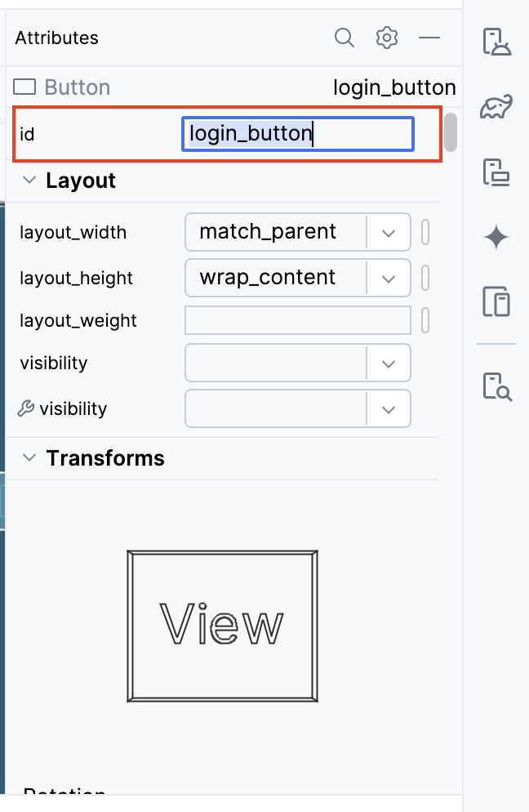Viewport: 529px width, 812px height.
Task: Open the Device Manager sidebar icon
Action: click(x=496, y=172)
